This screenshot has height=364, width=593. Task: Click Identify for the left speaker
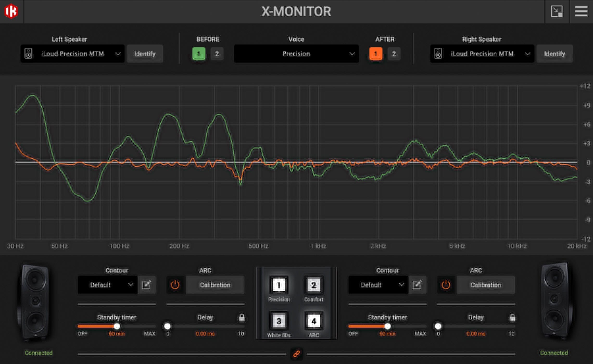tap(145, 54)
